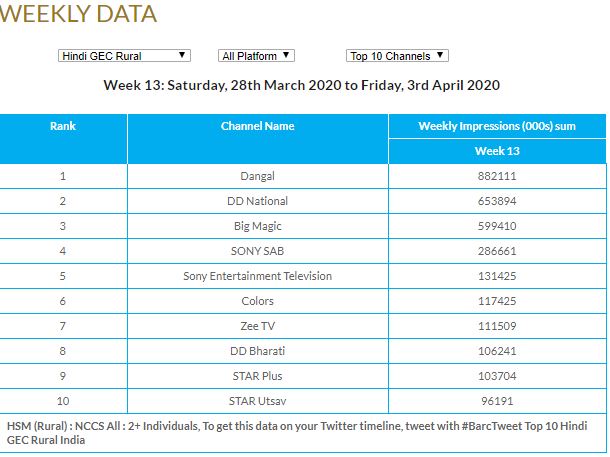This screenshot has height=457, width=610.
Task: Click the Rank column header
Action: [63, 127]
